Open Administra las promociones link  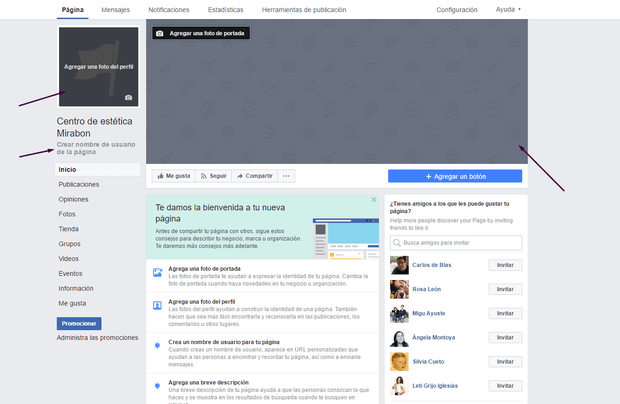97,338
